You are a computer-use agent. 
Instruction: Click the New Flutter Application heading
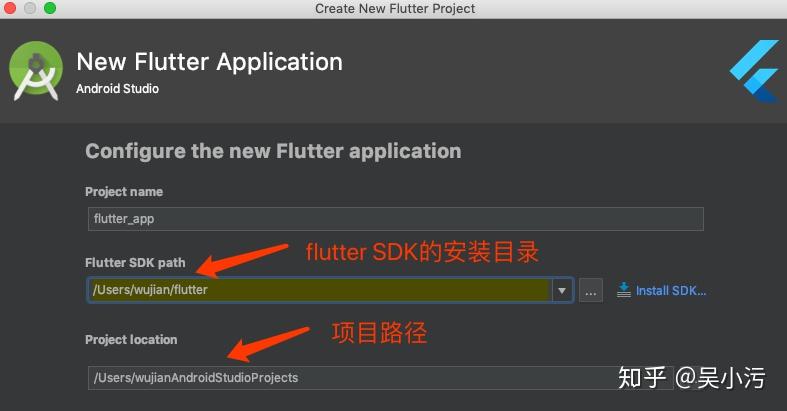pyautogui.click(x=209, y=62)
